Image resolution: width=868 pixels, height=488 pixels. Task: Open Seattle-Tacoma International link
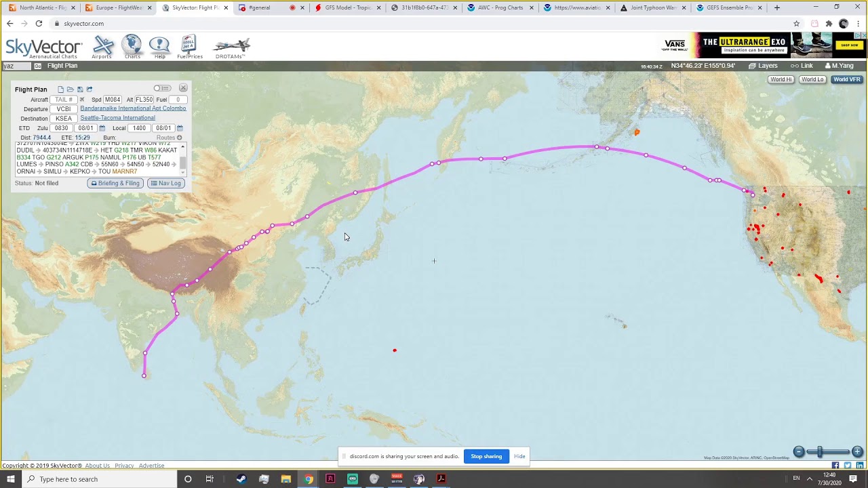tap(117, 118)
